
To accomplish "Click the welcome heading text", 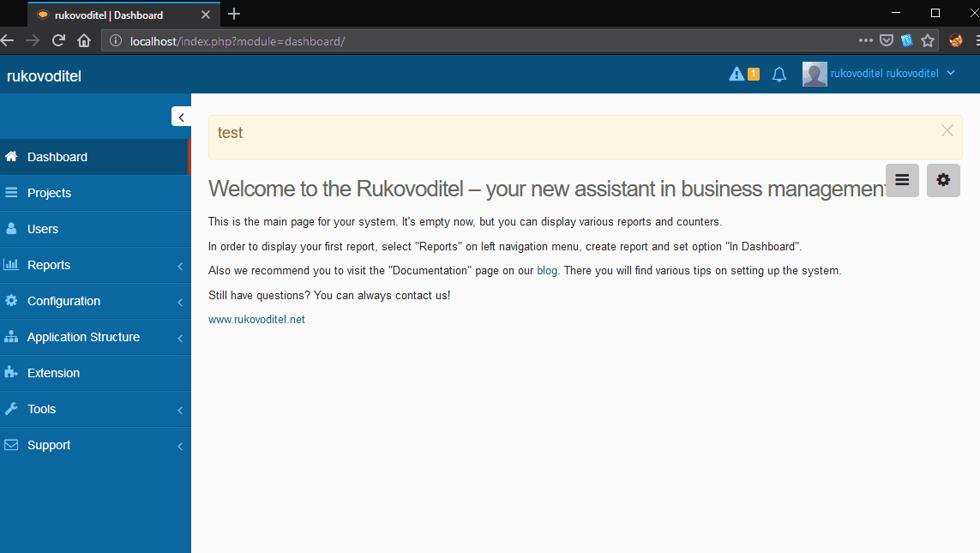I will tap(547, 189).
